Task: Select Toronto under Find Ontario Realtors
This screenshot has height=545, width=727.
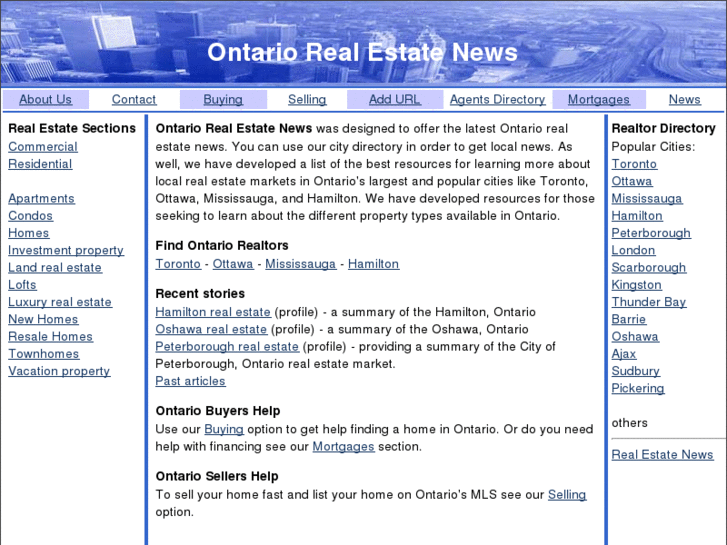Action: 178,264
